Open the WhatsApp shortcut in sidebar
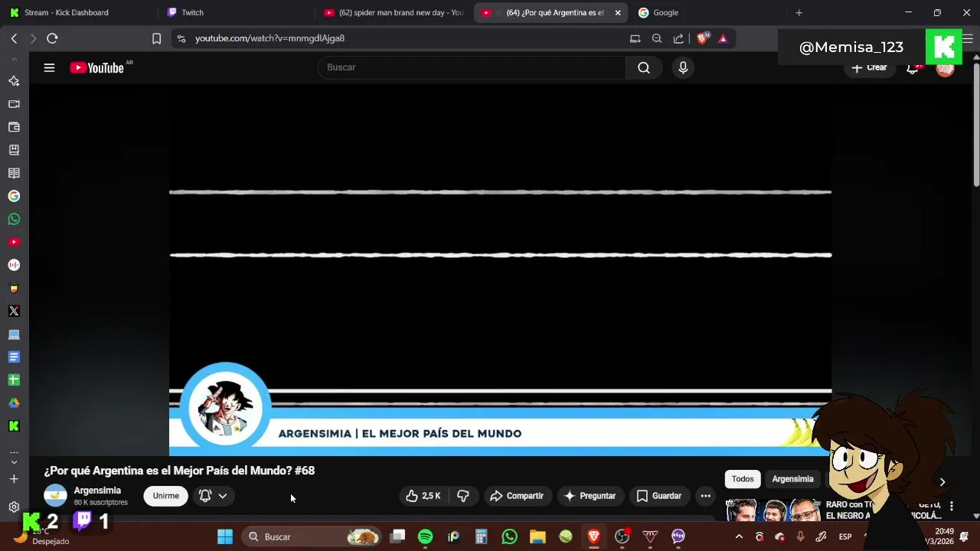The image size is (980, 551). point(14,219)
